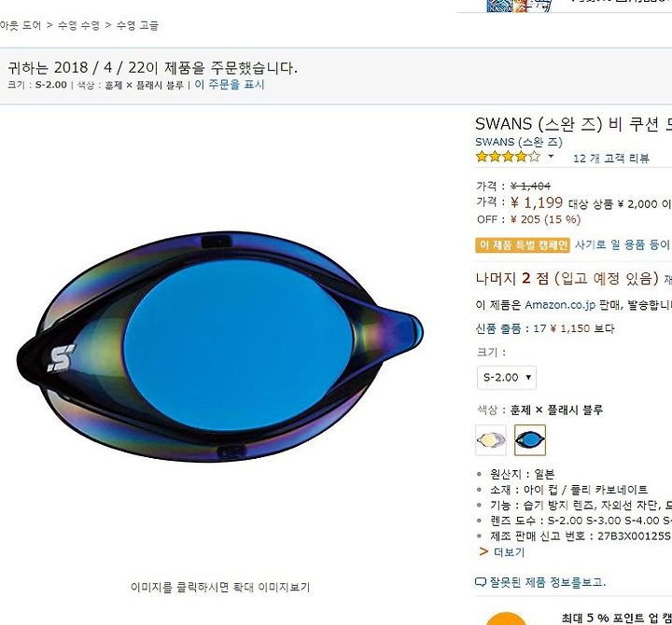Screen dimensions: 672x625
Task: Open the 이 주문을 표시 link
Action: [x=230, y=84]
